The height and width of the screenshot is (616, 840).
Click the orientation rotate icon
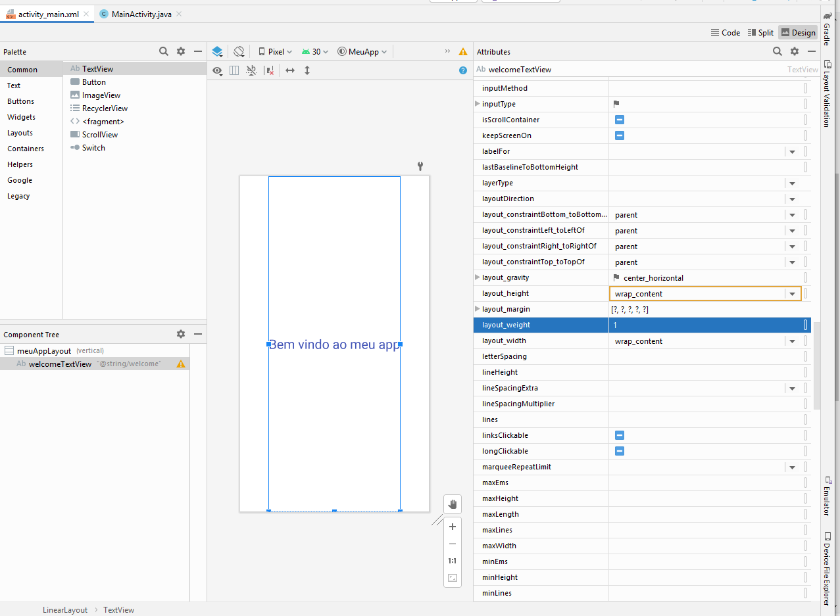[239, 51]
